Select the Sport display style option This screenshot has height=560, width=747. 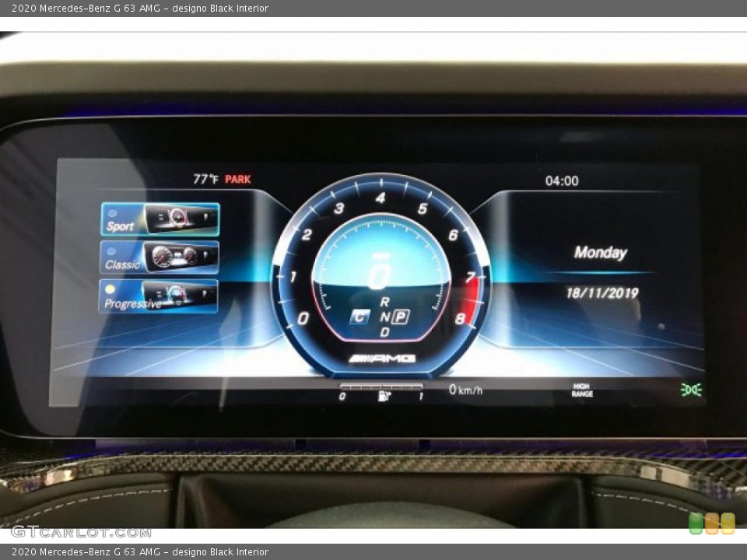pyautogui.click(x=160, y=219)
